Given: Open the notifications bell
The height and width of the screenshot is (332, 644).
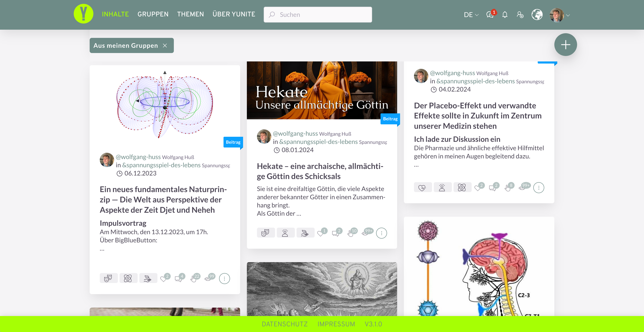Looking at the screenshot, I should pyautogui.click(x=505, y=15).
